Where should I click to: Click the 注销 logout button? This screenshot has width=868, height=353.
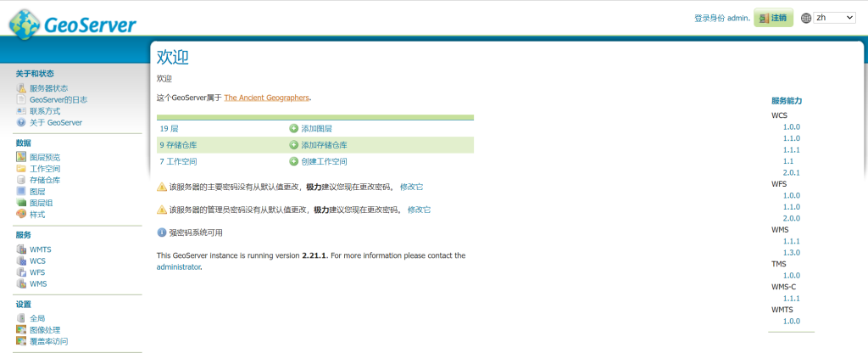[773, 18]
